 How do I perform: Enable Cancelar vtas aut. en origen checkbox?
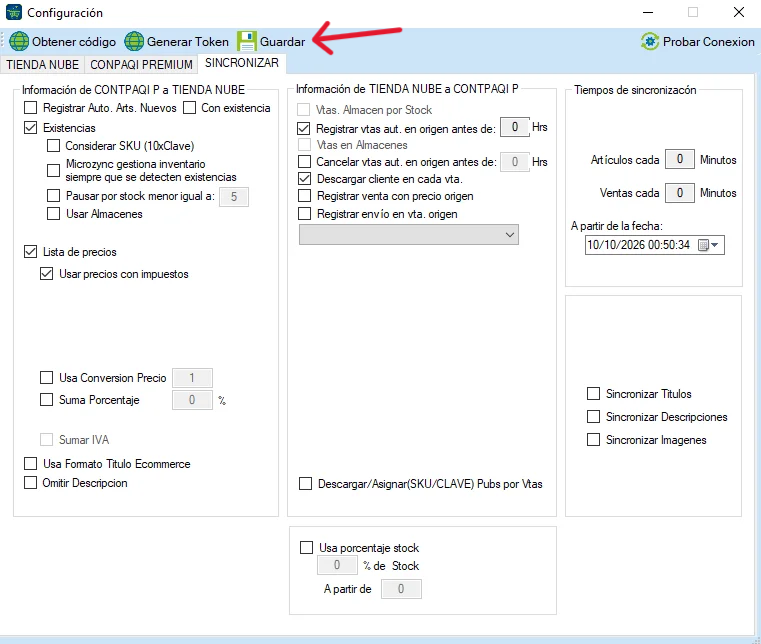click(x=304, y=161)
